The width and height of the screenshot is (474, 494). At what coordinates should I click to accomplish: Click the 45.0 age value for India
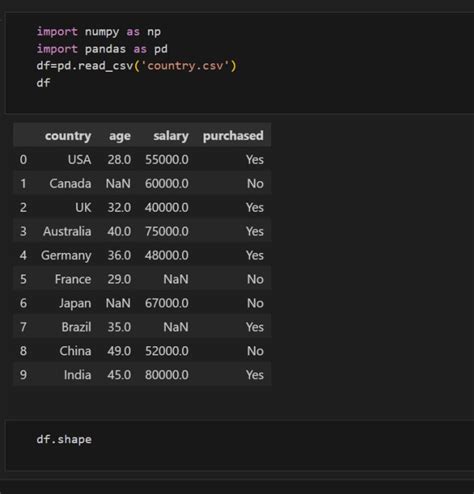click(119, 375)
